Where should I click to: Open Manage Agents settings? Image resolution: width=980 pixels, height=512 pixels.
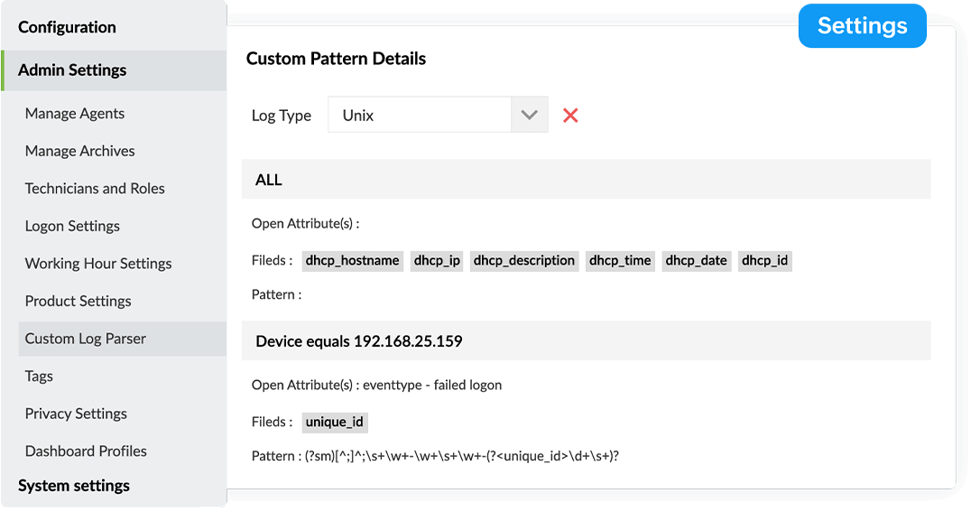tap(75, 114)
